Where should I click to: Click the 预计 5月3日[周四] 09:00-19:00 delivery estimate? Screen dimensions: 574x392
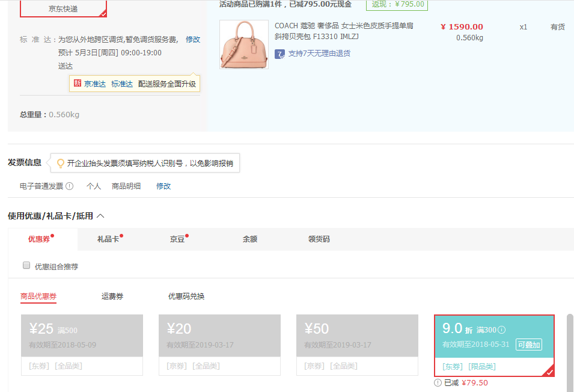coord(110,53)
